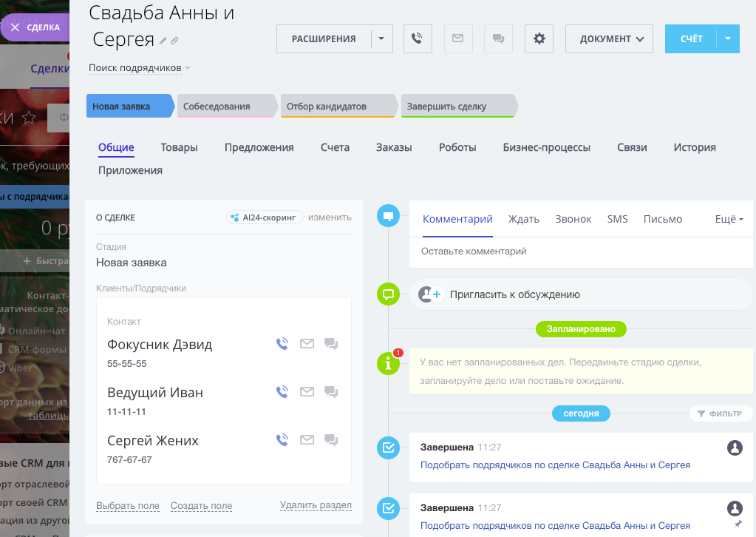This screenshot has height=537, width=756.
Task: Click the Завершить сделку stage
Action: point(452,107)
